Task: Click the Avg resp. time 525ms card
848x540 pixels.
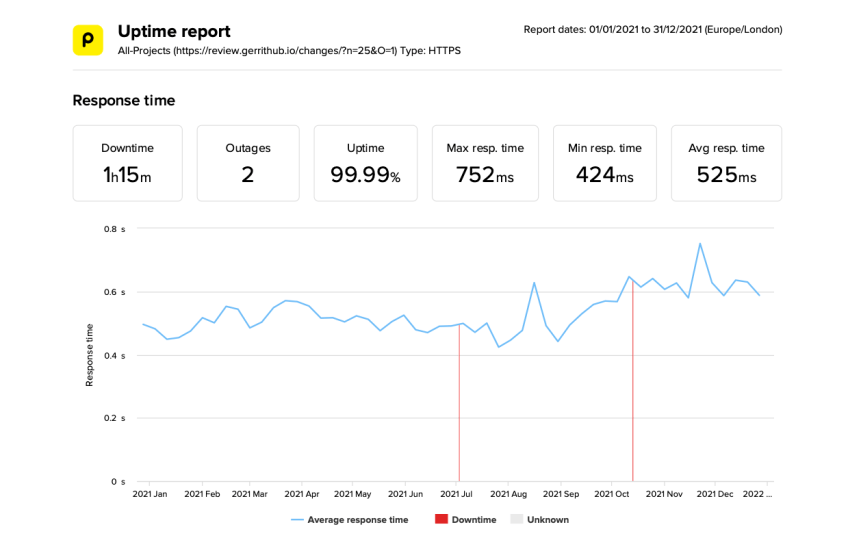Action: click(x=726, y=163)
